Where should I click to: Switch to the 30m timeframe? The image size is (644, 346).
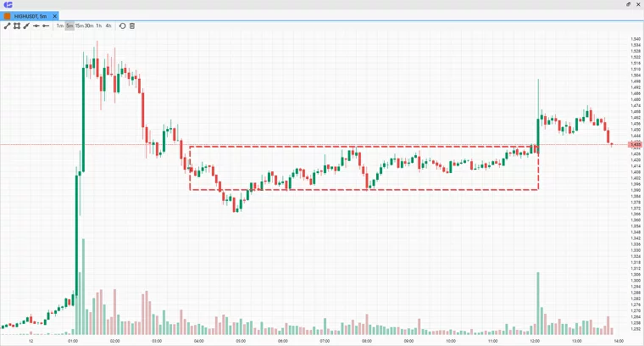pos(89,26)
